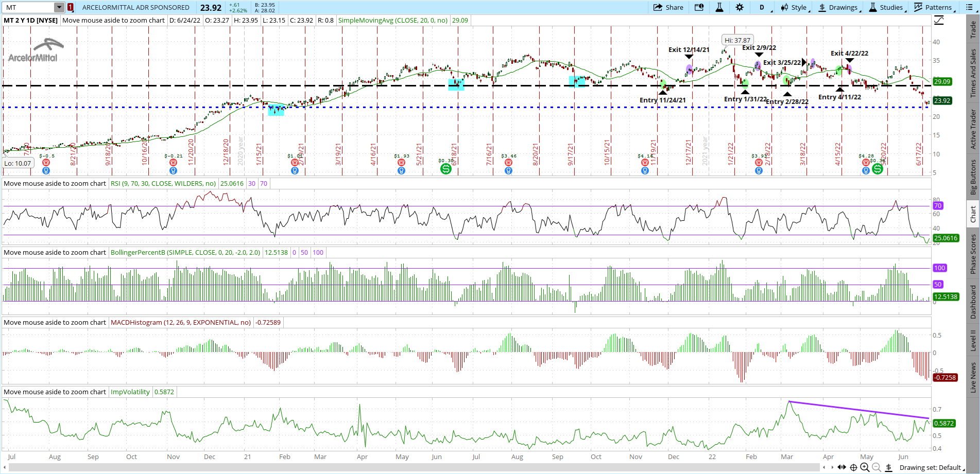This screenshot has width=980, height=474.
Task: Click the Hi: 37.87 price bubble
Action: click(x=737, y=40)
